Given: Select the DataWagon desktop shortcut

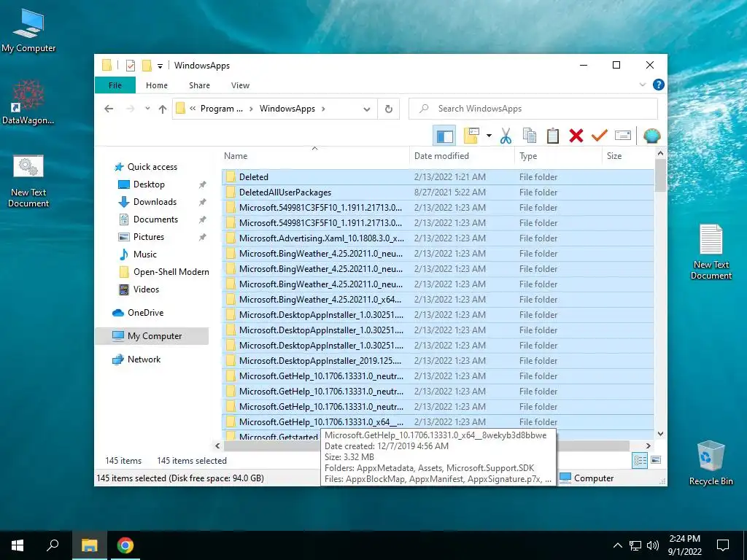Looking at the screenshot, I should [28, 102].
